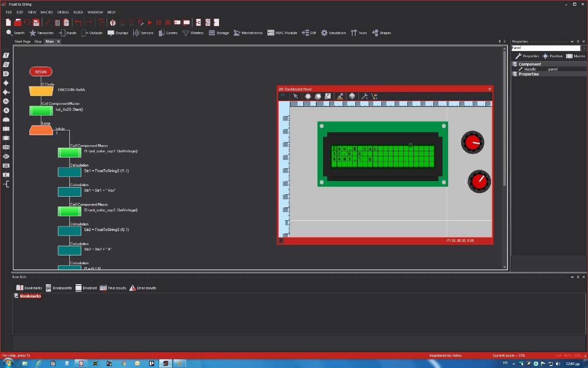The image size is (588, 368).
Task: Open the Outputs component dropdown
Action: [92, 33]
